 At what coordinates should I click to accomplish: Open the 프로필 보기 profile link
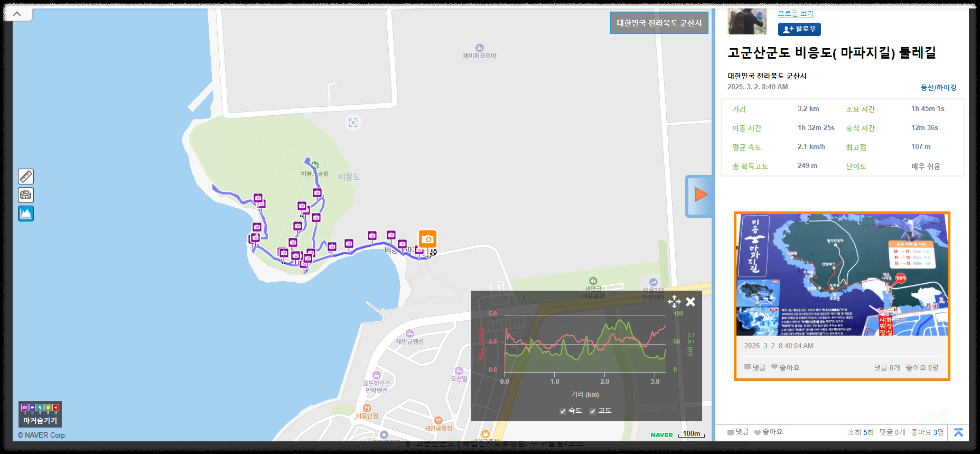click(796, 13)
